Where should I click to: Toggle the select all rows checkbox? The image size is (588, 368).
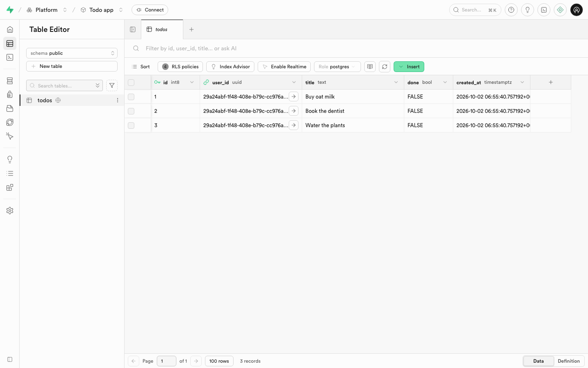click(x=131, y=83)
